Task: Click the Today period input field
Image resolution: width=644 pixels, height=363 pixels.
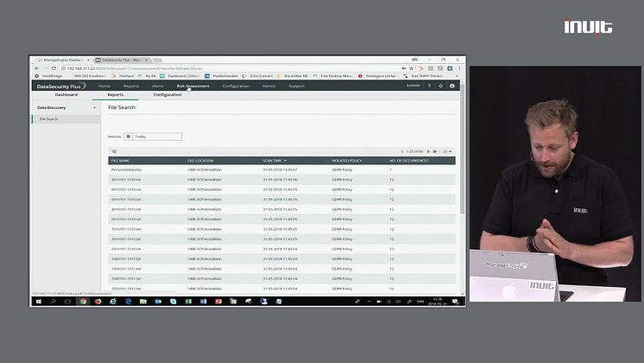Action: (157, 137)
